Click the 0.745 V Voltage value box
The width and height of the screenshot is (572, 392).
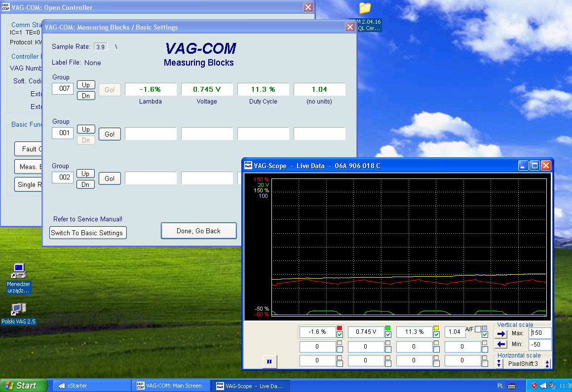pos(207,89)
